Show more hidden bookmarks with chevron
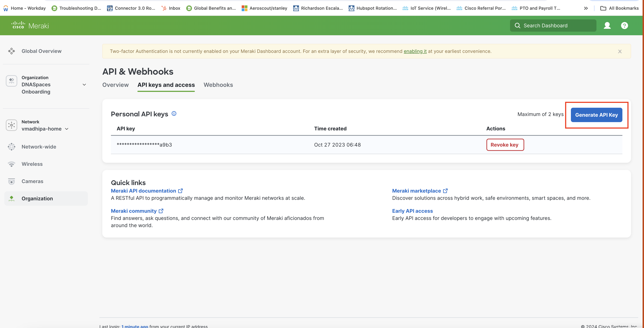 pyautogui.click(x=586, y=8)
